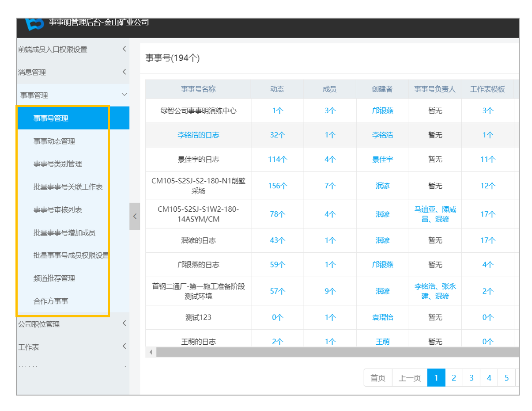This screenshot has height=411, width=532.
Task: Click creator 王萌 link
Action: pos(382,342)
